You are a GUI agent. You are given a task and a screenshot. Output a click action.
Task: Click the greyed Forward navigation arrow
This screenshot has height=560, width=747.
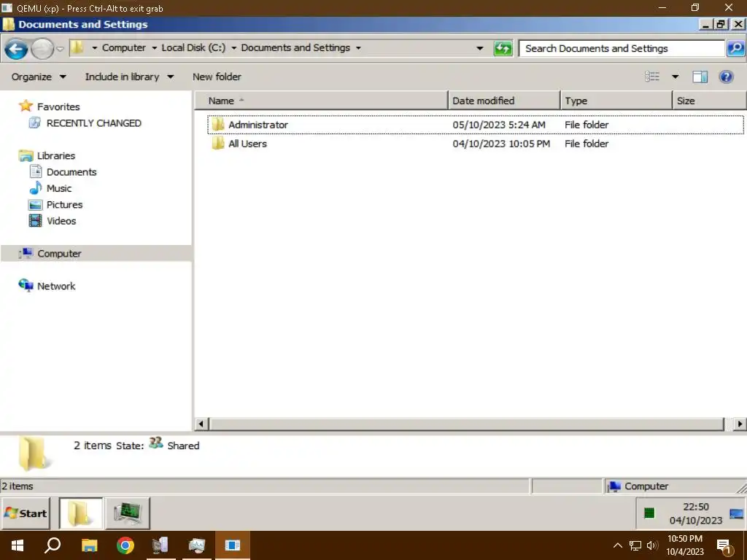(x=42, y=49)
